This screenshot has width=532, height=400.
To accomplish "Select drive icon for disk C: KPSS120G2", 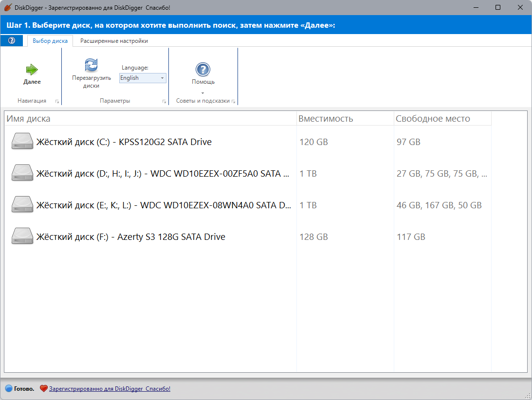I will [x=22, y=142].
